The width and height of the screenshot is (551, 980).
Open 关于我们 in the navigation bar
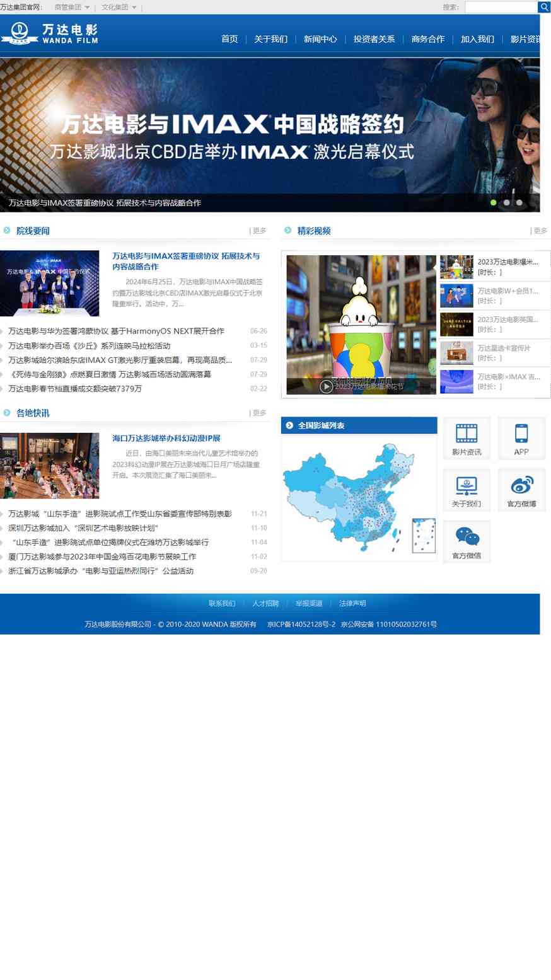[x=270, y=39]
